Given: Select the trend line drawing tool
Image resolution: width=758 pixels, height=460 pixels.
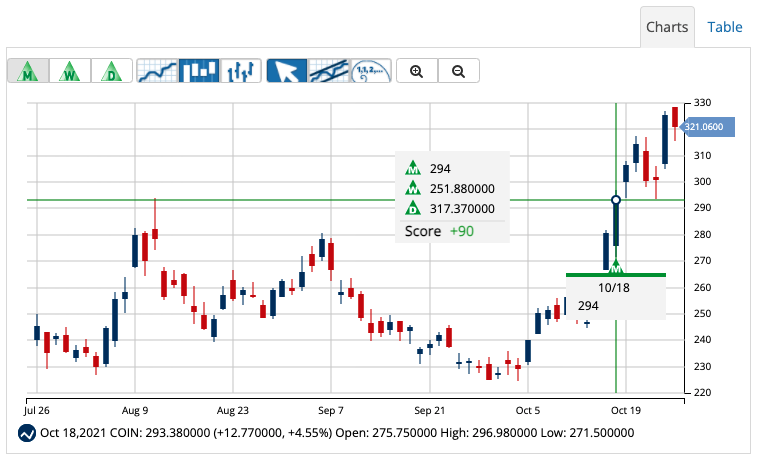Looking at the screenshot, I should pyautogui.click(x=329, y=71).
